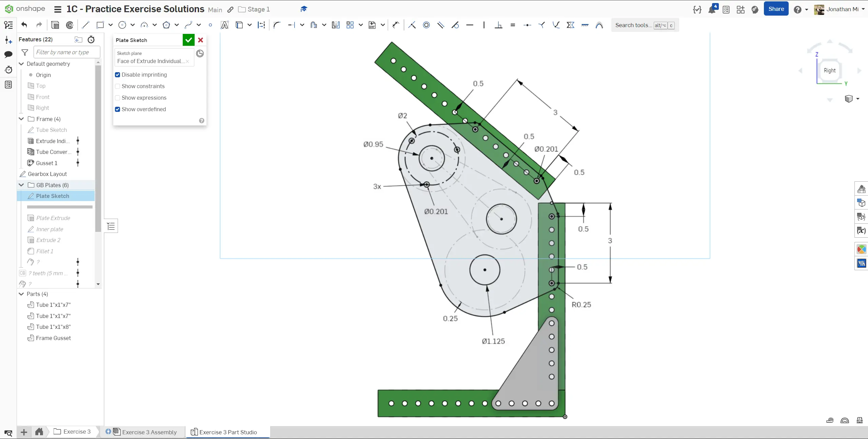Apply the Perpendicular constraint tool
The image size is (868, 439).
tap(498, 25)
